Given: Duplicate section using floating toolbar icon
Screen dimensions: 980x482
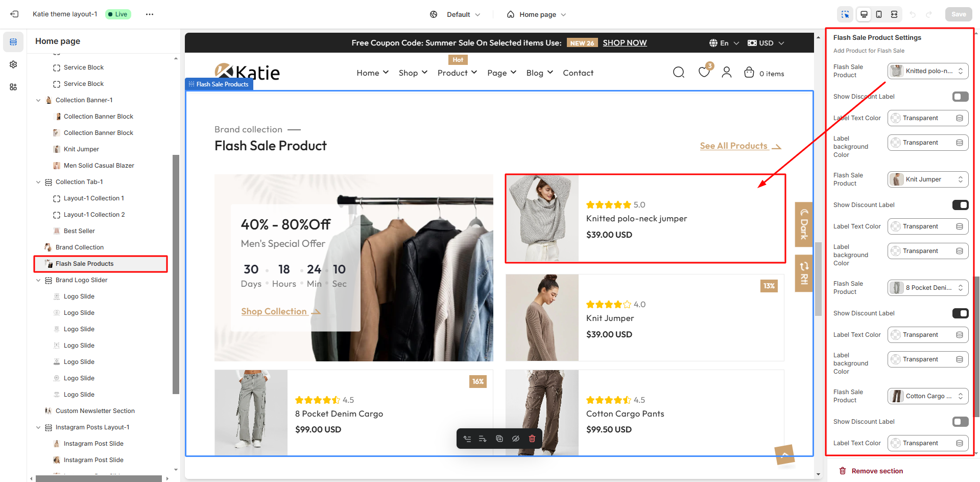Looking at the screenshot, I should (x=499, y=439).
